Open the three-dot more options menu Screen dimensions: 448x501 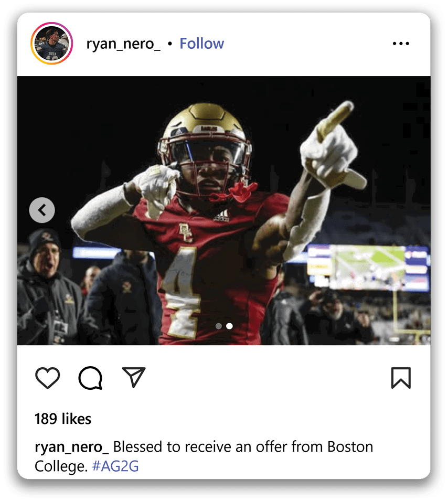[x=401, y=44]
